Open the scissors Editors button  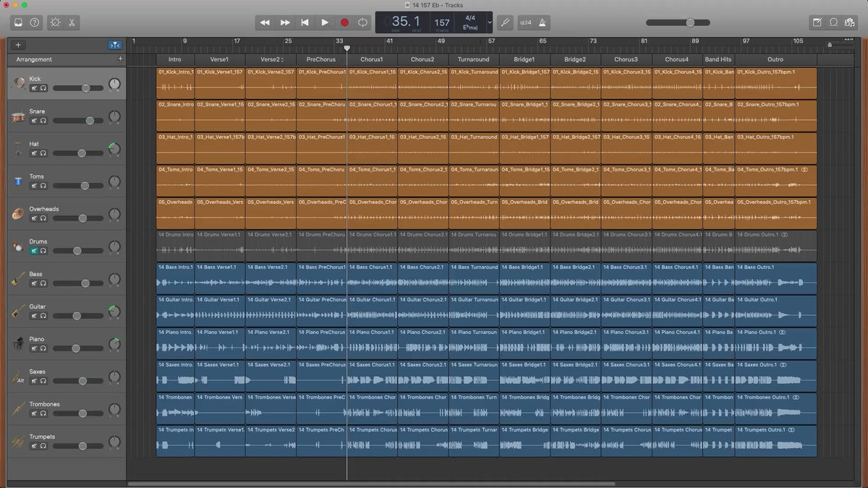[x=72, y=22]
